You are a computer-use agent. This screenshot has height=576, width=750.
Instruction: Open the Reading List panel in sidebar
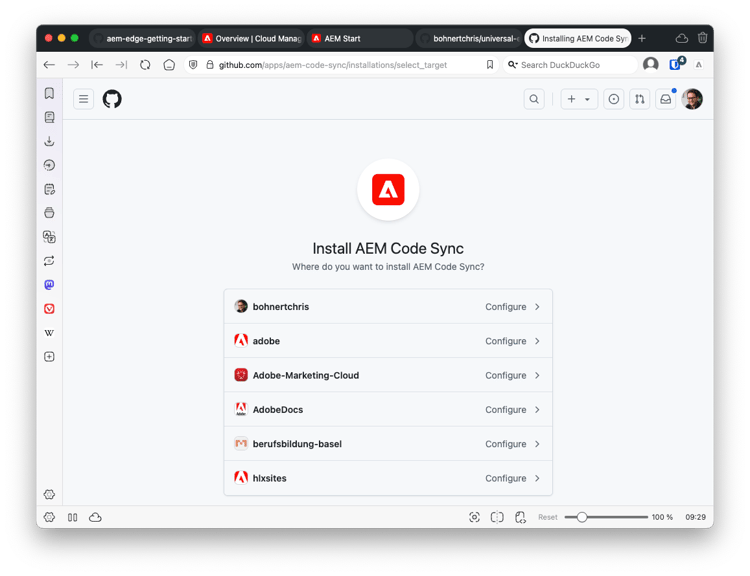(49, 117)
